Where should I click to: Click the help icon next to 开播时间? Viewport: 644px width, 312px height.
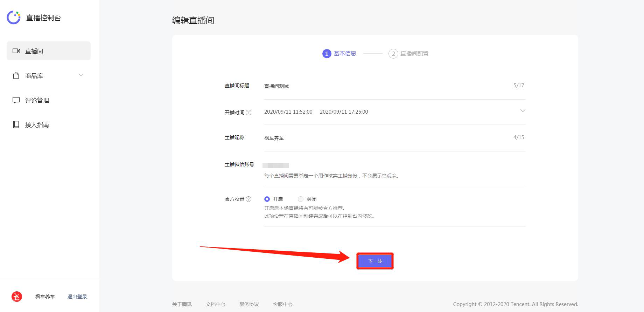click(248, 113)
